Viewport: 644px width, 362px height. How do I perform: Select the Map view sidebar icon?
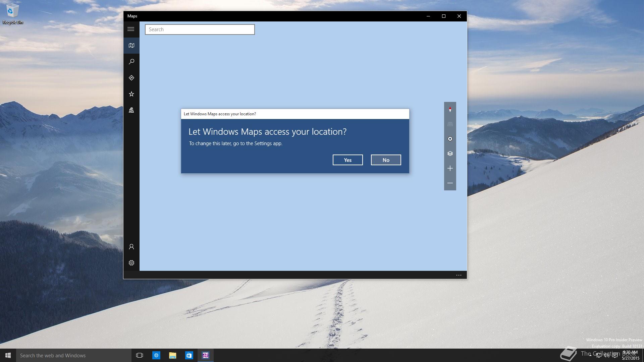(131, 46)
